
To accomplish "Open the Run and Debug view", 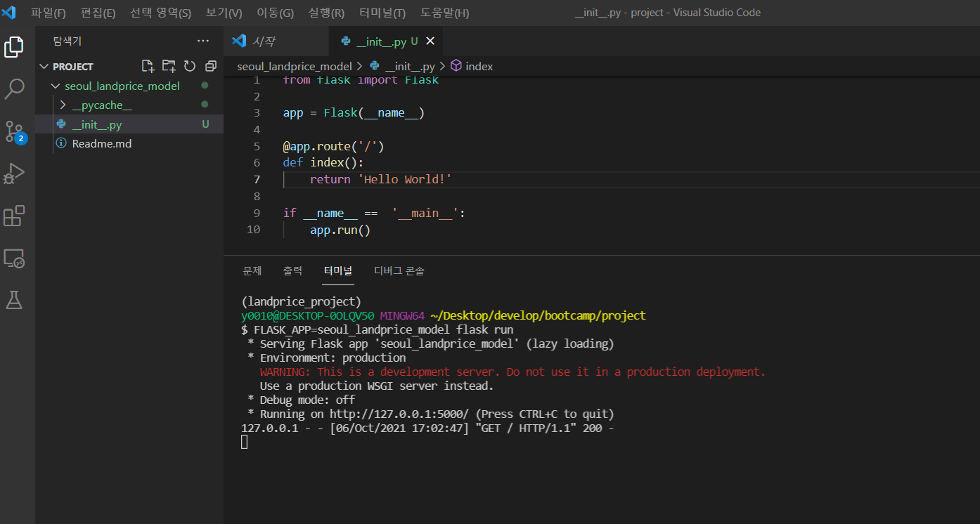I will (x=14, y=173).
